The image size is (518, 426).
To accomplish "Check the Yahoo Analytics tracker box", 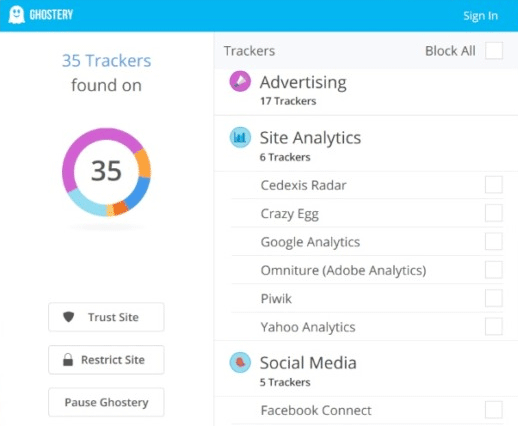I will [x=494, y=326].
